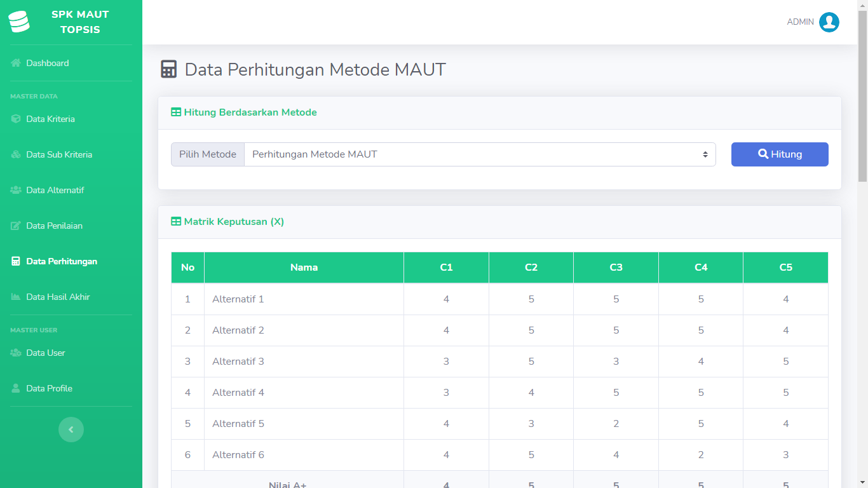
Task: Click C4 value 2 in Alternatif 6 row
Action: (701, 455)
